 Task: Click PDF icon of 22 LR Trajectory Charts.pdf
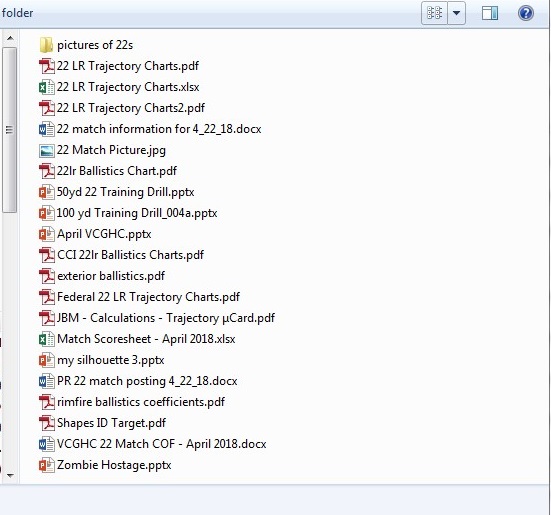point(47,66)
